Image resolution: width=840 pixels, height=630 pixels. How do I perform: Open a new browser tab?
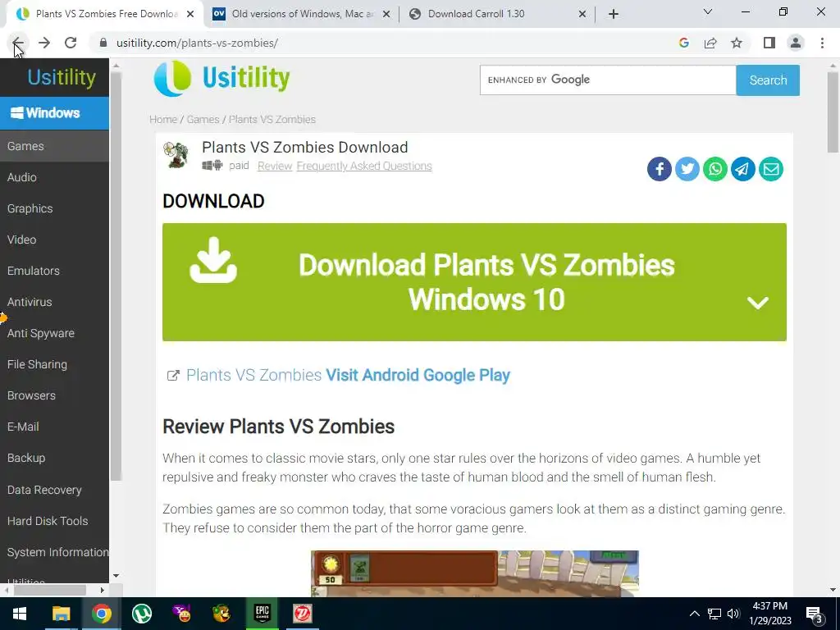coord(614,14)
